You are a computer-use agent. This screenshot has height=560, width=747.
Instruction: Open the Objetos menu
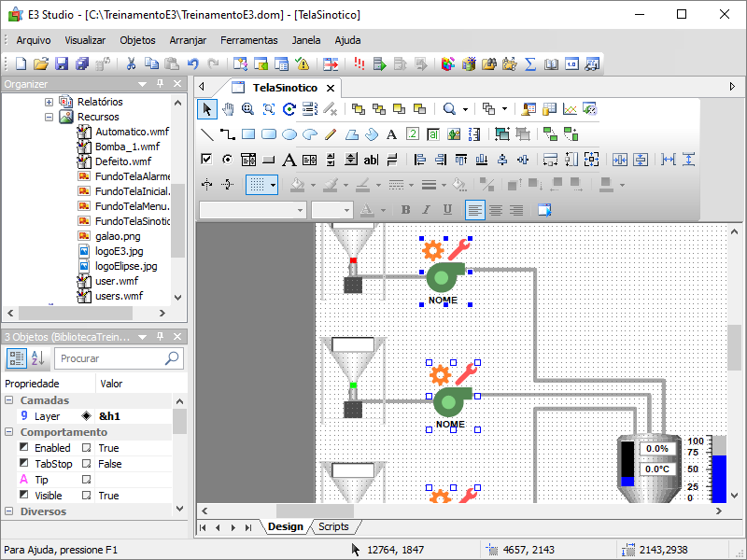point(137,40)
